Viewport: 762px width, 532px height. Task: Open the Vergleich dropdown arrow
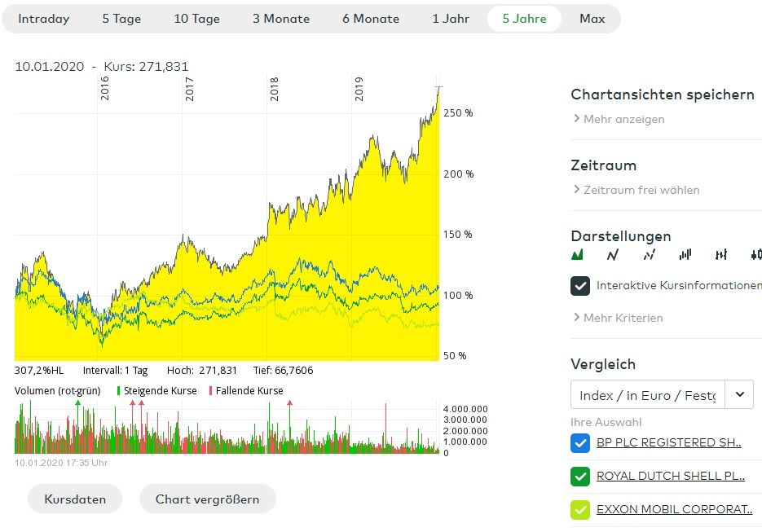tap(739, 395)
